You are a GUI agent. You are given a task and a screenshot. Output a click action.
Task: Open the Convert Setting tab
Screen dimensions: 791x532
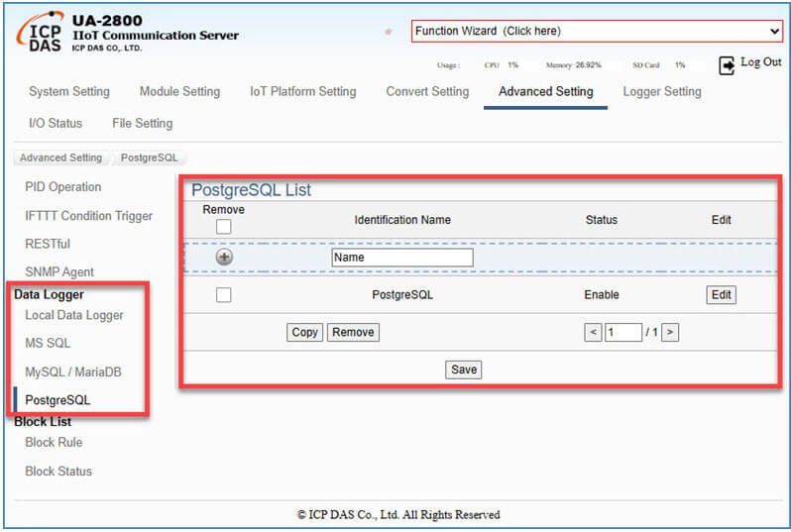pyautogui.click(x=427, y=92)
